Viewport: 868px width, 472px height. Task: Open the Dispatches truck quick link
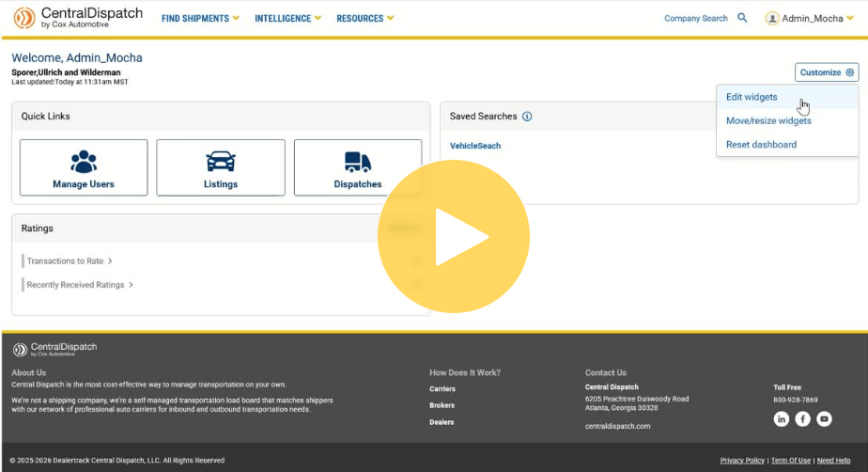pos(358,167)
